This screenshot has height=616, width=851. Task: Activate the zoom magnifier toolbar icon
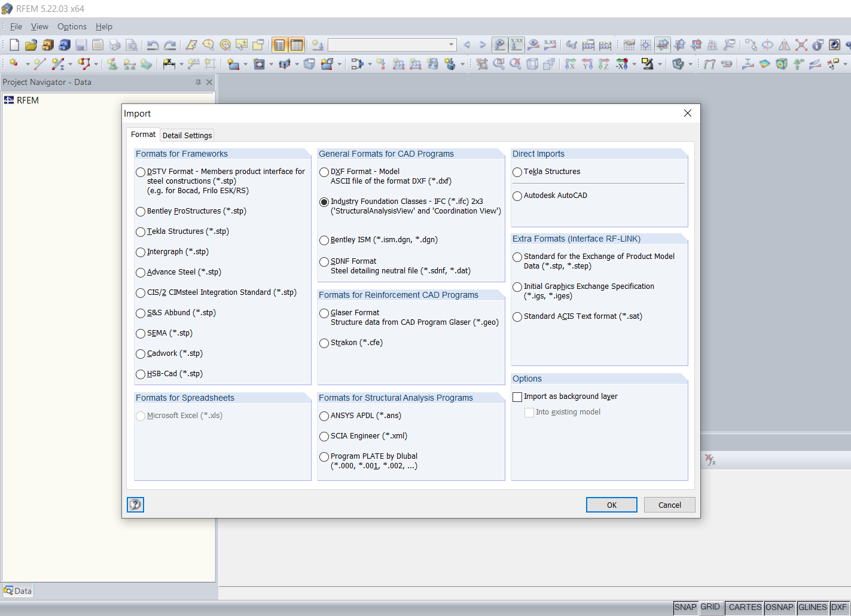209,44
